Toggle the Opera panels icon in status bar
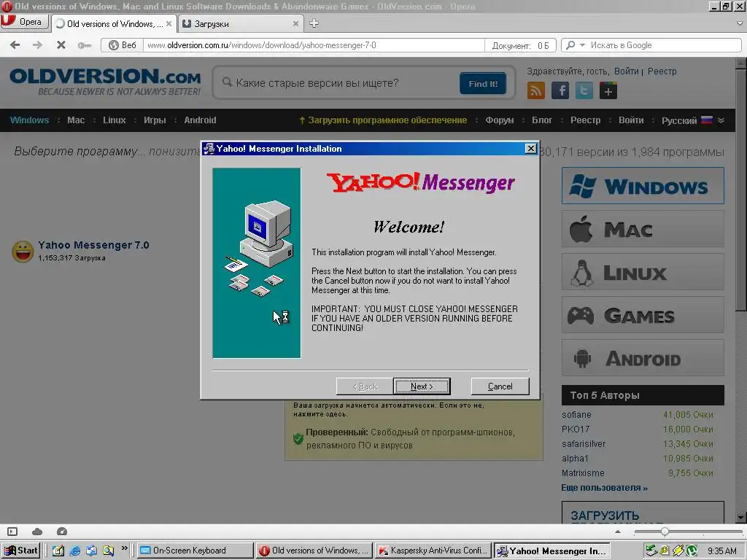747x560 pixels. point(13,532)
